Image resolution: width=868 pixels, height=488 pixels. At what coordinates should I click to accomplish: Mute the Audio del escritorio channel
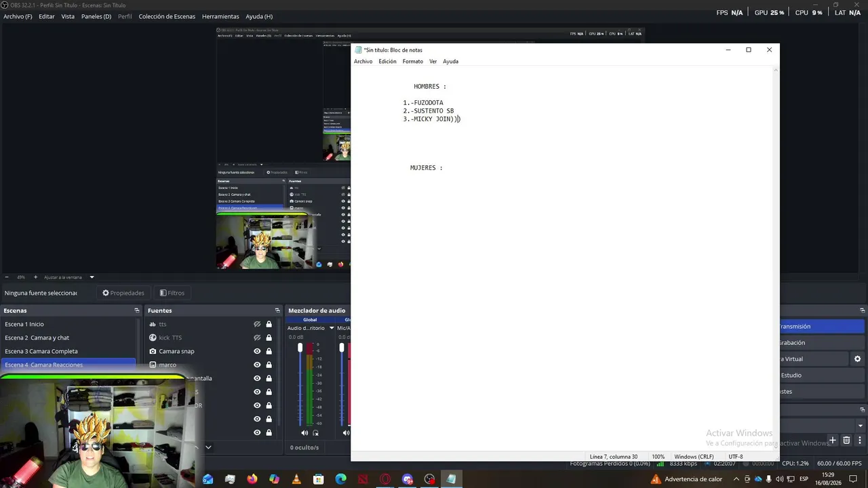304,432
